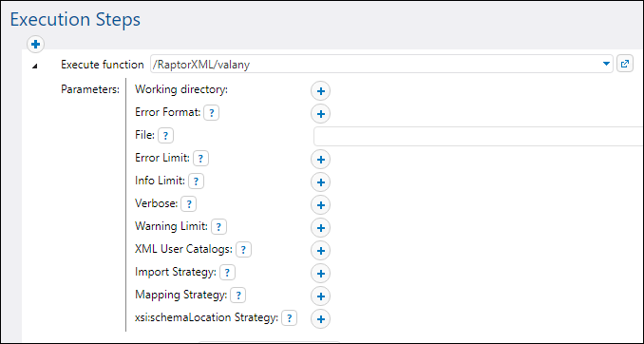This screenshot has width=644, height=344.
Task: Add an Import Strategy parameter value
Action: 321,274
